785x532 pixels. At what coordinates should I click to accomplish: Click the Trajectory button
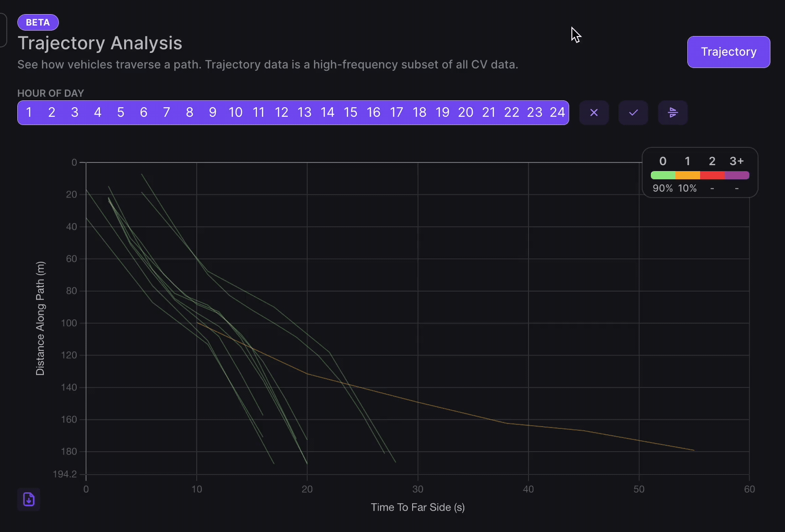click(728, 52)
